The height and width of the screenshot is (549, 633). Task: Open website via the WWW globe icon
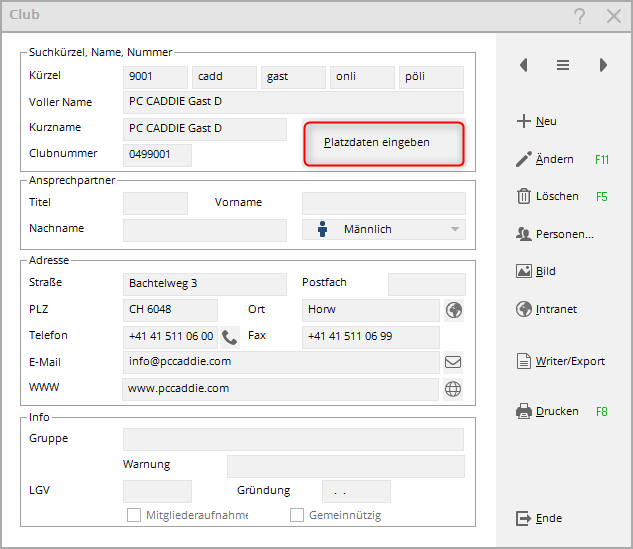453,389
